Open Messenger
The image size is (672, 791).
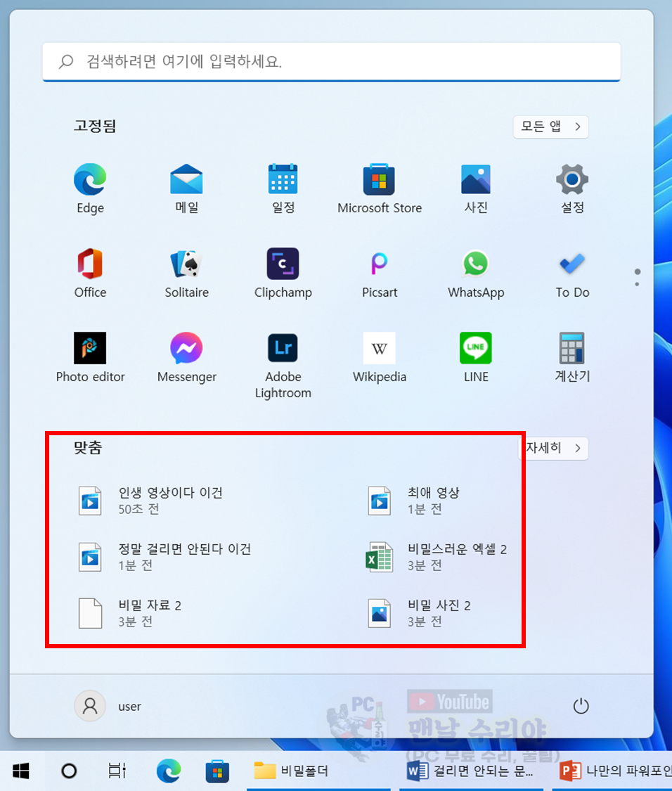click(187, 357)
